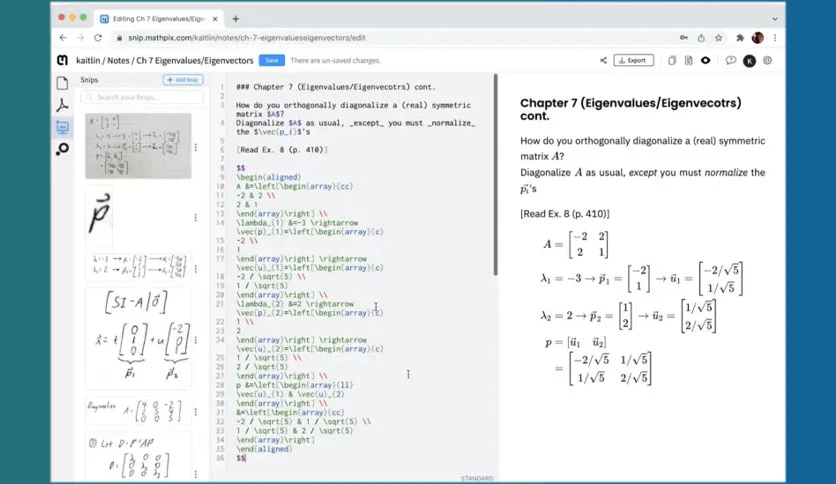Open options menu for the first snip
836x484 pixels.
196,147
